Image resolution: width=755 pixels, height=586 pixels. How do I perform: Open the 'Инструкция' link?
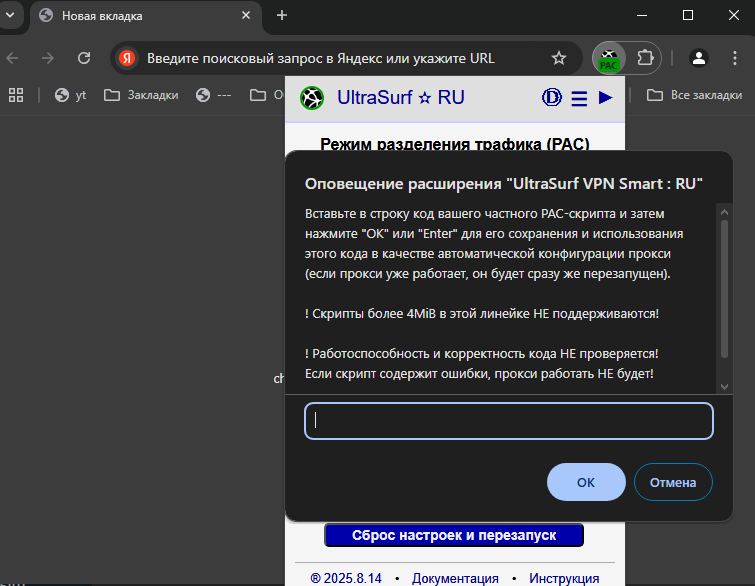click(x=564, y=578)
